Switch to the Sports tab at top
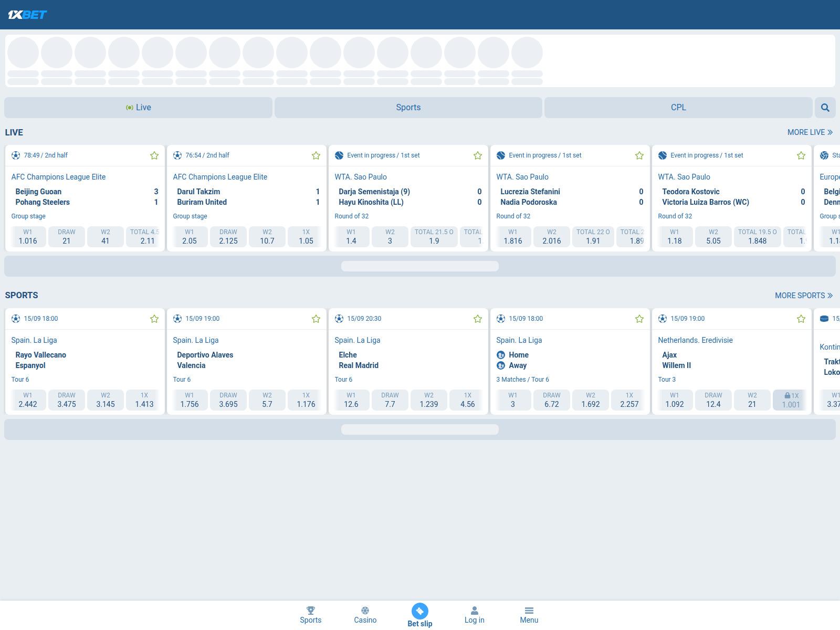This screenshot has width=840, height=630. (408, 108)
